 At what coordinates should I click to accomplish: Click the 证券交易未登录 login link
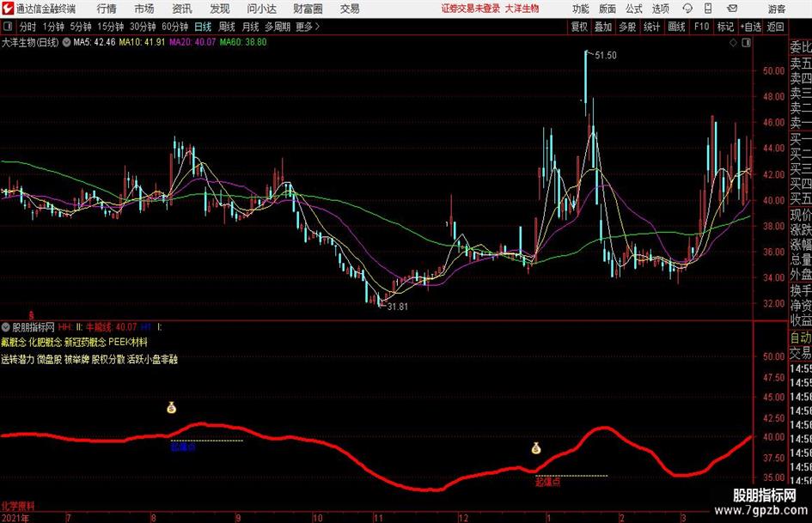(471, 9)
